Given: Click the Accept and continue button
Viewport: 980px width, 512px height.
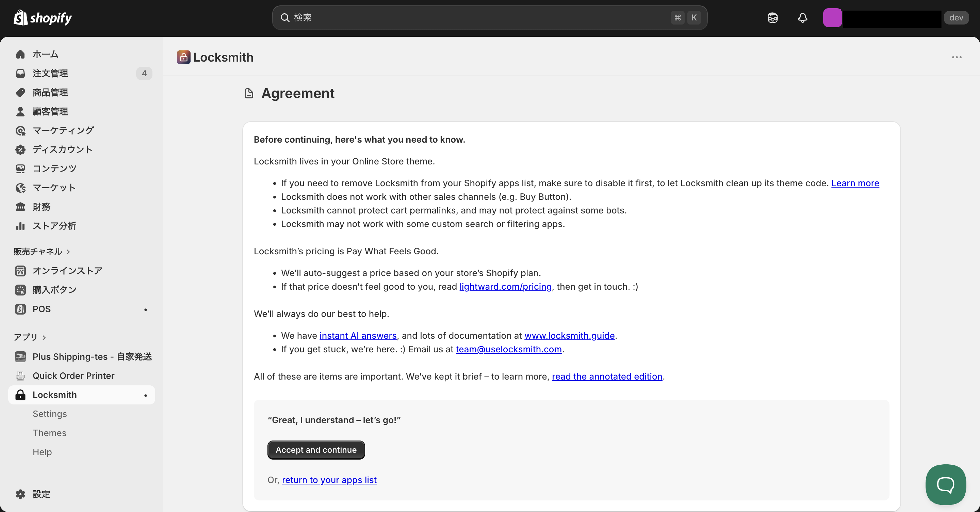Looking at the screenshot, I should coord(316,450).
